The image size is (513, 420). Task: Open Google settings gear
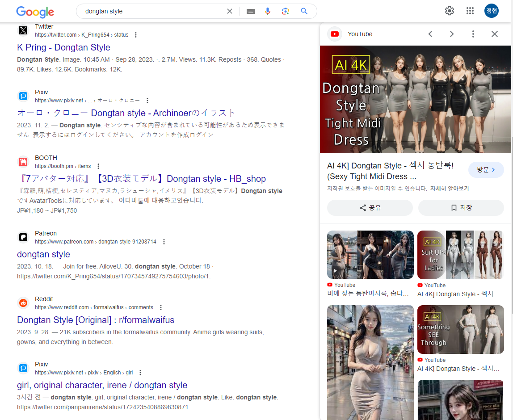pyautogui.click(x=450, y=11)
